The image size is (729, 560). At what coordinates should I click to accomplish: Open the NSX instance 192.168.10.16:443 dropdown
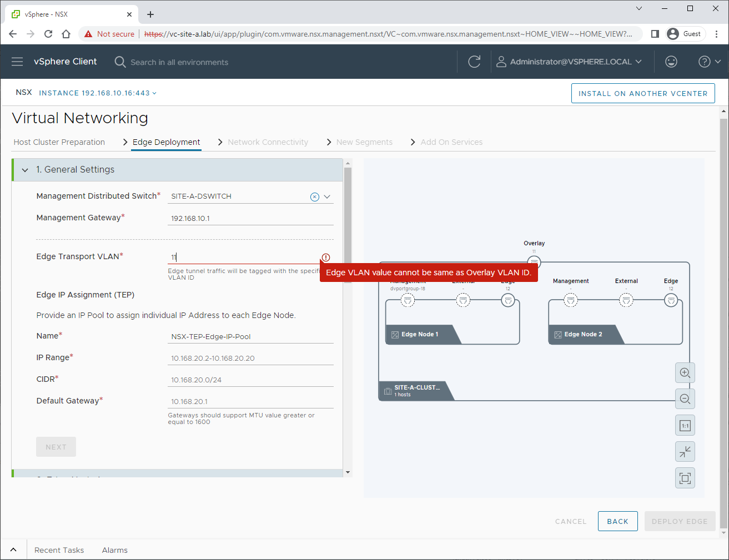98,93
